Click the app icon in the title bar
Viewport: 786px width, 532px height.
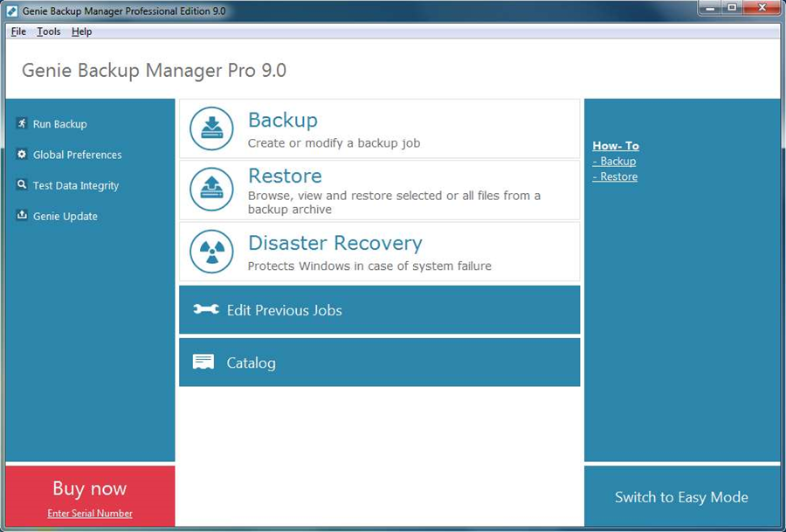coord(12,9)
